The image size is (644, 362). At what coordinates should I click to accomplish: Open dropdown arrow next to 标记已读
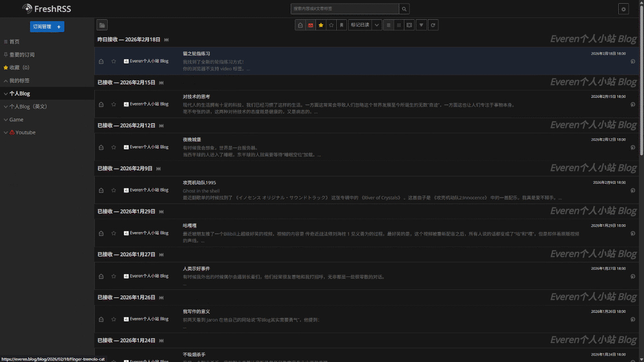(x=377, y=25)
